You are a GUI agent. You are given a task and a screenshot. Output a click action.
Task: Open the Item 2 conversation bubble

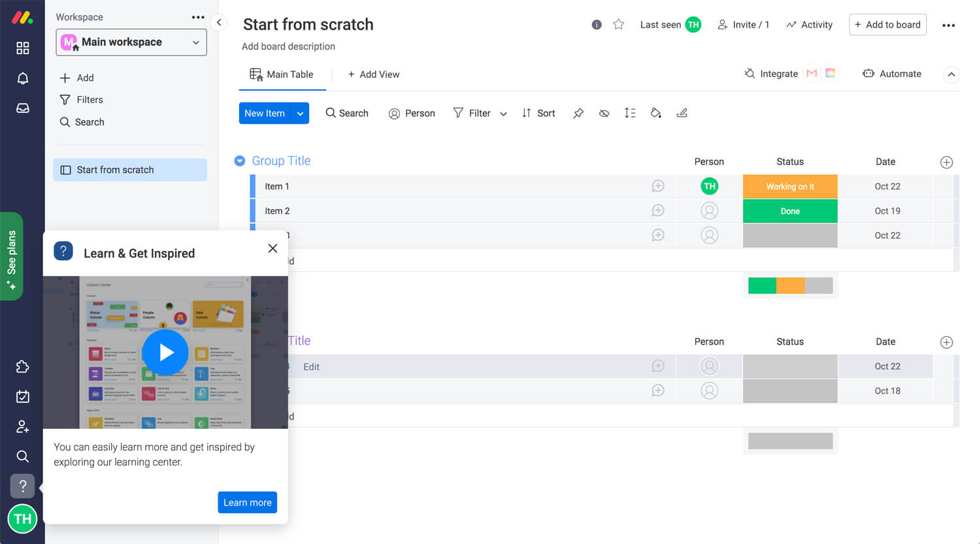click(658, 211)
